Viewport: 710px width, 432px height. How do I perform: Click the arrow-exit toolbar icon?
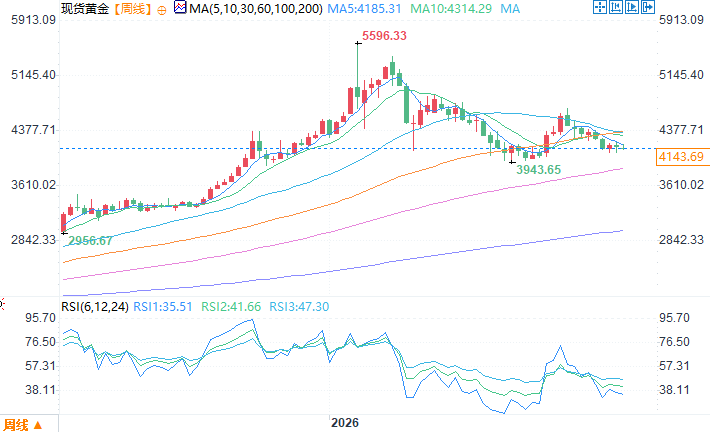click(648, 7)
